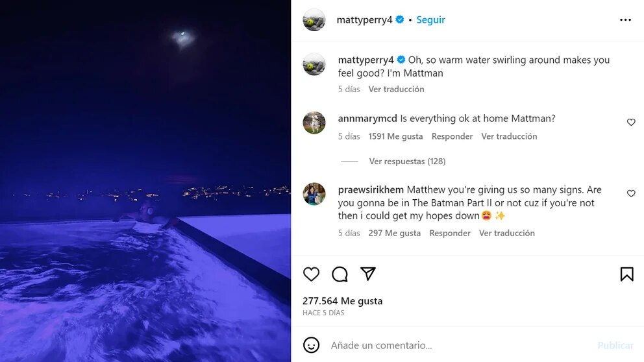The image size is (644, 362).
Task: Focus the Añade un comentario field
Action: click(x=454, y=345)
